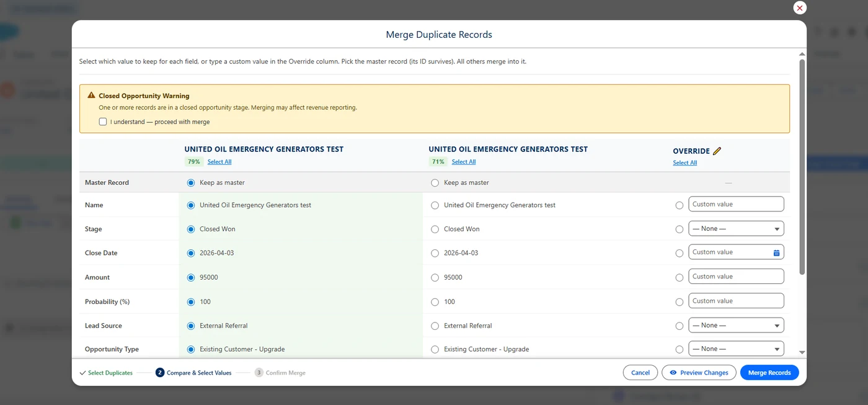This screenshot has height=405, width=868.
Task: Click Select All under Override column
Action: (685, 163)
